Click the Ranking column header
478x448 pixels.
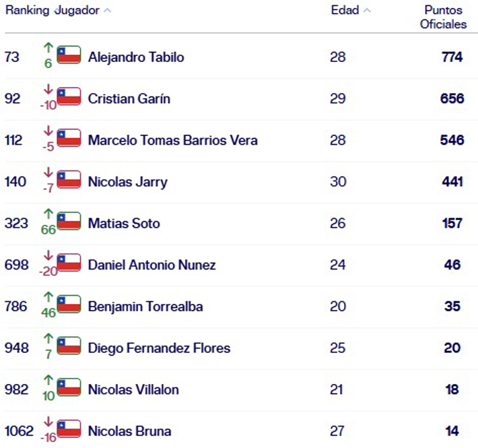click(28, 11)
